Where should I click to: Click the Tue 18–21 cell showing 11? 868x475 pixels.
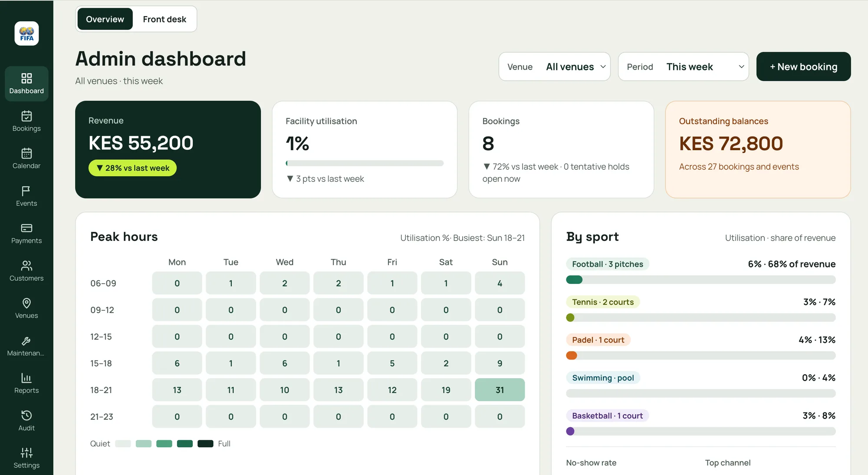point(230,390)
